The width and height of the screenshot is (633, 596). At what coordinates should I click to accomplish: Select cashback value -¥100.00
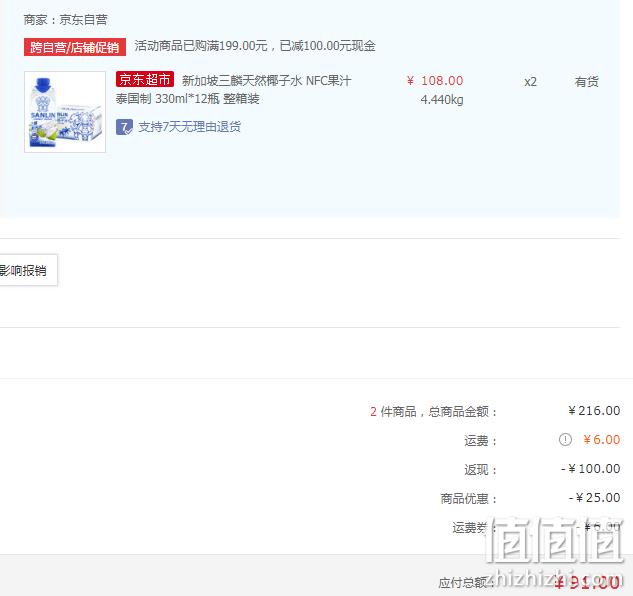[591, 469]
